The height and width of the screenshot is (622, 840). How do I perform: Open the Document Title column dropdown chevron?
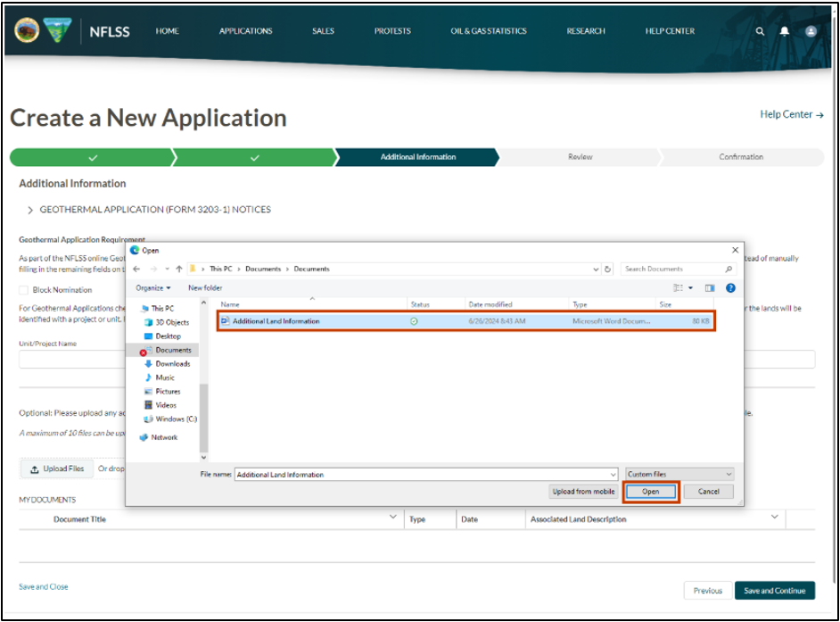click(392, 517)
